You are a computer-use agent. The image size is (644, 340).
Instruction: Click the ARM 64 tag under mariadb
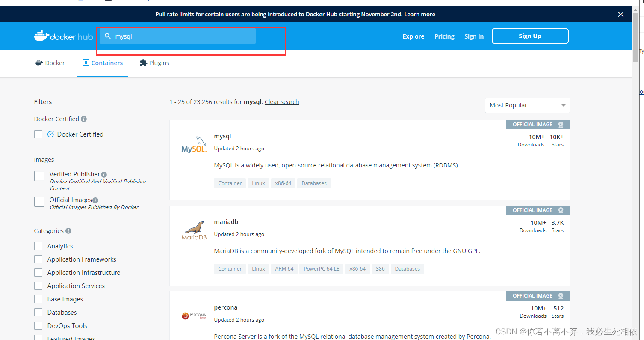pos(284,269)
